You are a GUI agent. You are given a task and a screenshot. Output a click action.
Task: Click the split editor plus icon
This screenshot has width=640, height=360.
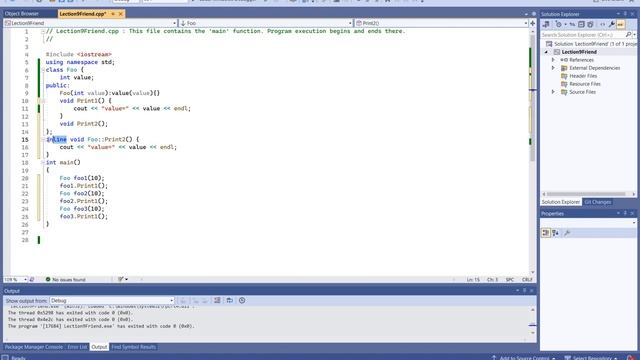pyautogui.click(x=533, y=23)
